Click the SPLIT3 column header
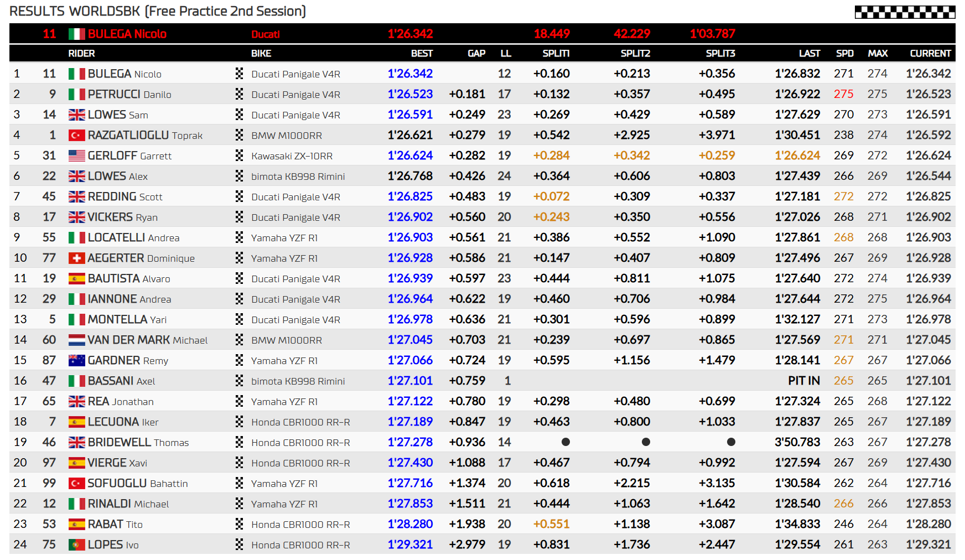Screen dimensions: 965x560 (720, 54)
